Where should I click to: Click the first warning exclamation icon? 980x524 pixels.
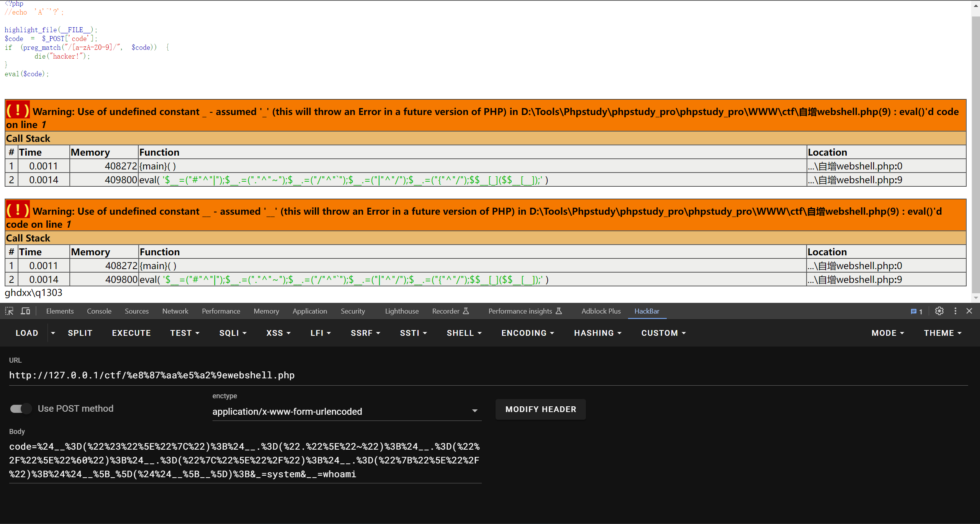[x=18, y=111]
